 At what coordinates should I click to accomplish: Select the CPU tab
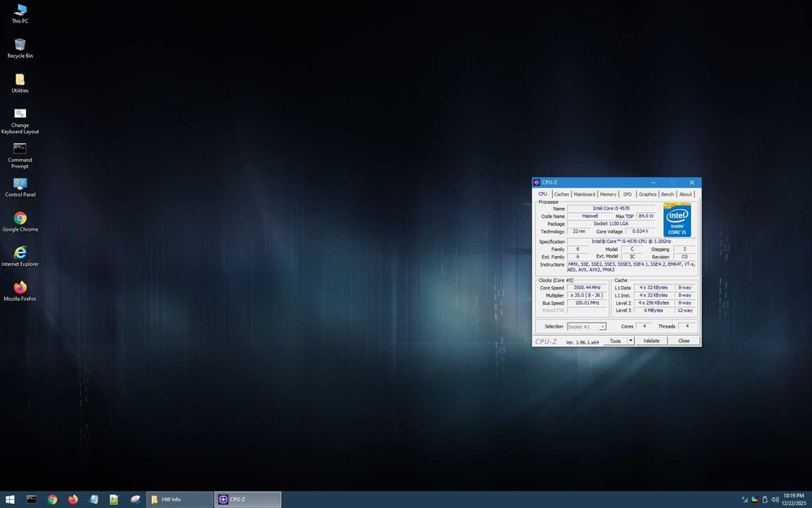tap(542, 194)
